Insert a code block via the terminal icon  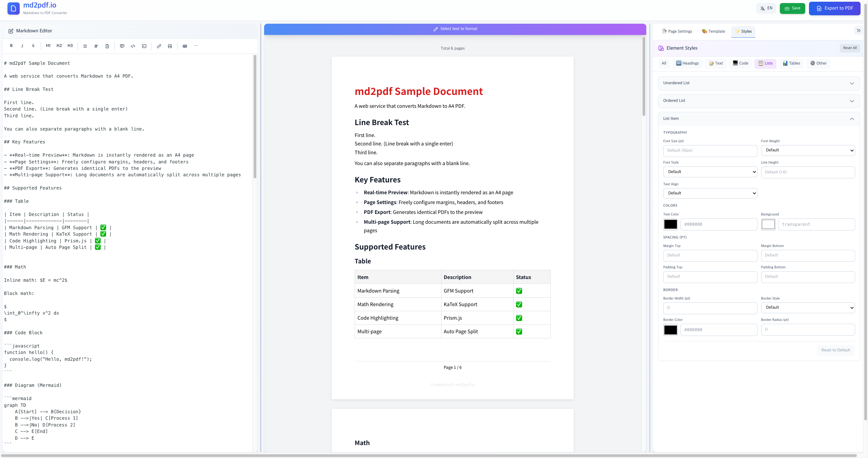pyautogui.click(x=144, y=46)
